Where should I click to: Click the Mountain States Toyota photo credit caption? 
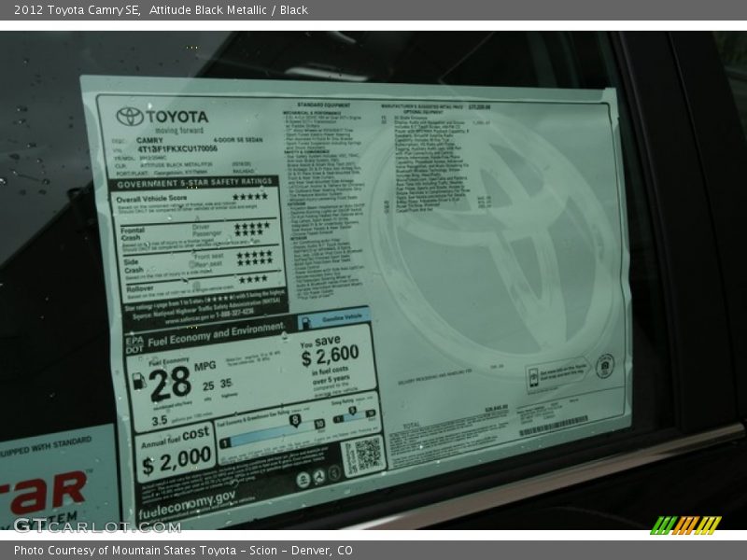[183, 551]
